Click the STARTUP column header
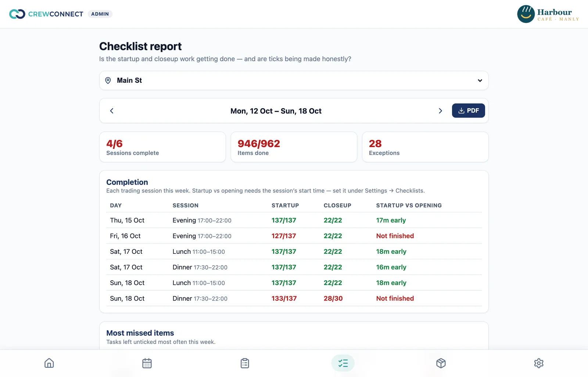Viewport: 588px width, 377px height. [285, 206]
